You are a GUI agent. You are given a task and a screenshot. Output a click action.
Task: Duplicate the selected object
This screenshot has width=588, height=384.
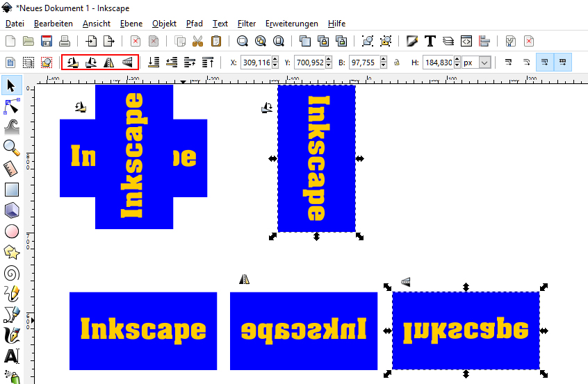[305, 41]
